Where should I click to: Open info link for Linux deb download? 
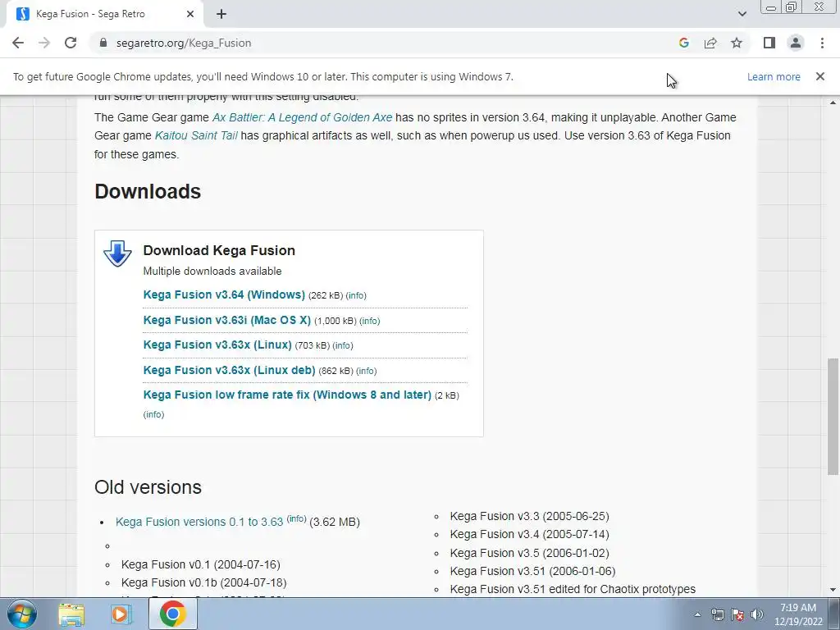point(367,371)
